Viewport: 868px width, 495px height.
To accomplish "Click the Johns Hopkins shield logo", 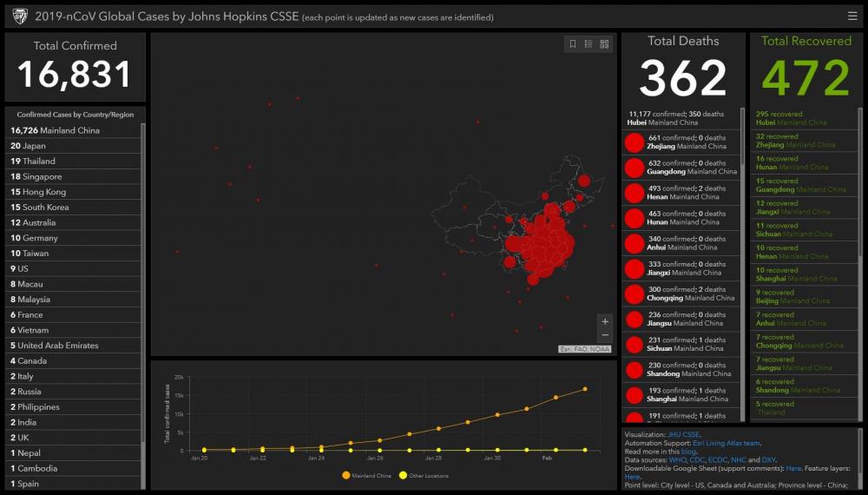I will point(19,16).
